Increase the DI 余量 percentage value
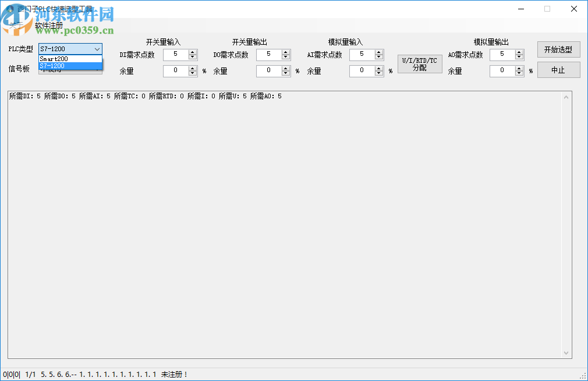 (x=192, y=69)
